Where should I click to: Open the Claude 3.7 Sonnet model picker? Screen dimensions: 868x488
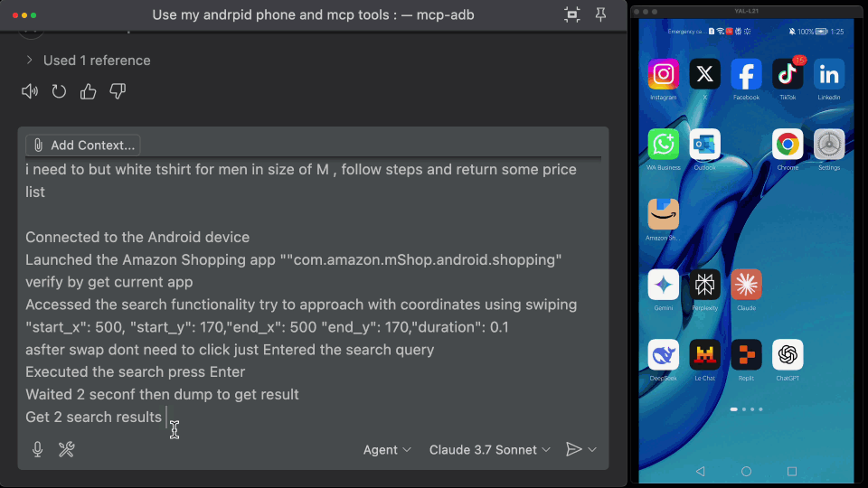point(489,450)
